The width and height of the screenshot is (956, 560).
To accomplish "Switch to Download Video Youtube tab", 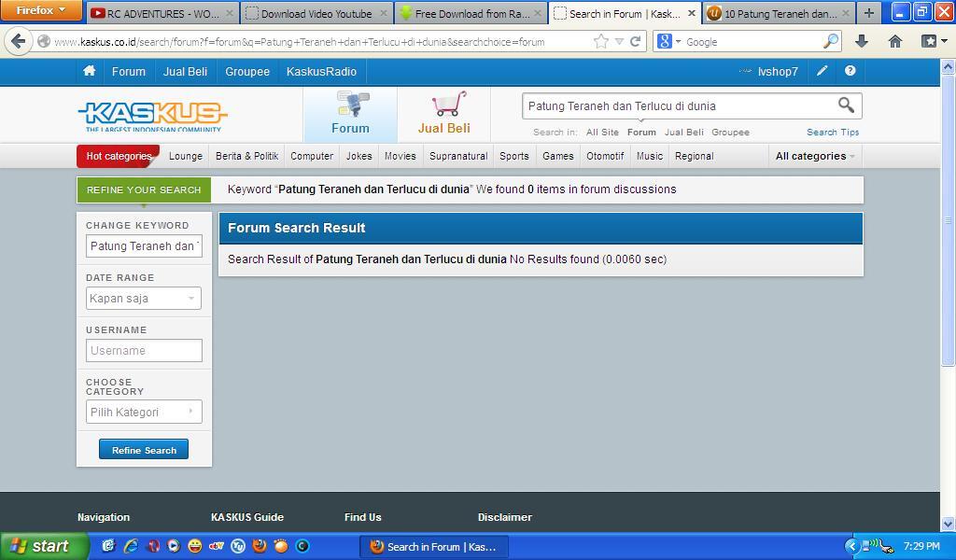I will coord(316,13).
